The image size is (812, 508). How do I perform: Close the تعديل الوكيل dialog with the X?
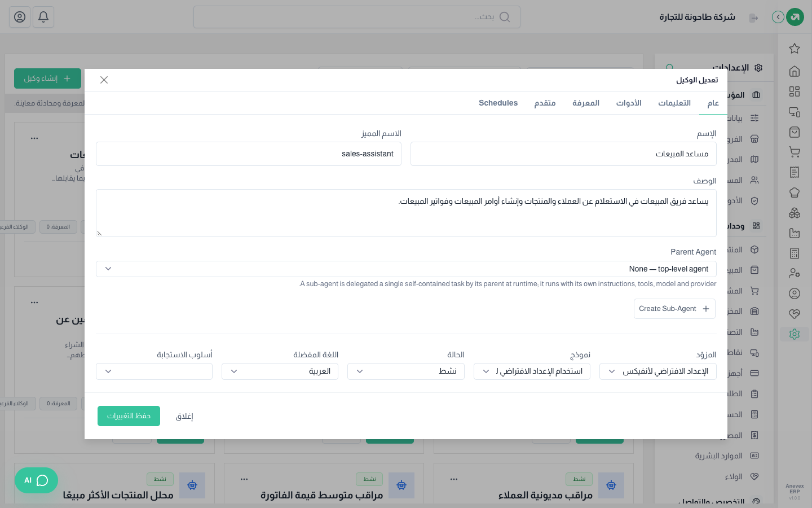104,80
